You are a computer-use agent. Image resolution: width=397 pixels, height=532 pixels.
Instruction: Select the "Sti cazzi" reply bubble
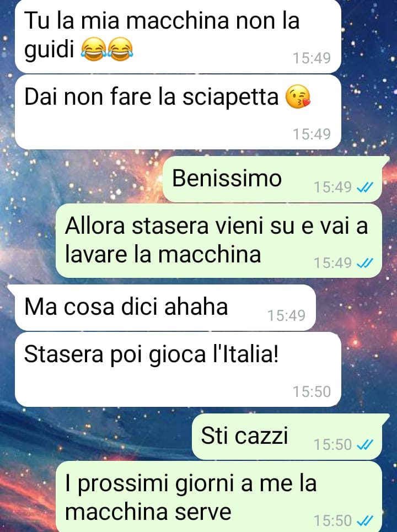[291, 437]
